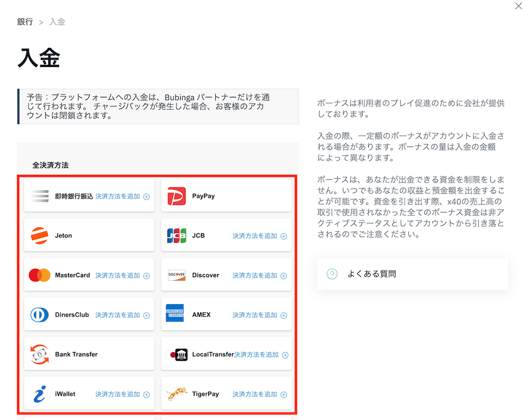Image resolution: width=525 pixels, height=420 pixels.
Task: Click the plus icon in MasterCard row
Action: click(146, 276)
